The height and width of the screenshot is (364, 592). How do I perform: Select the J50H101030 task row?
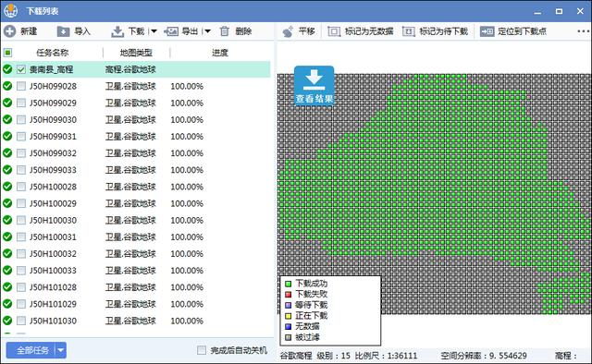(136, 321)
